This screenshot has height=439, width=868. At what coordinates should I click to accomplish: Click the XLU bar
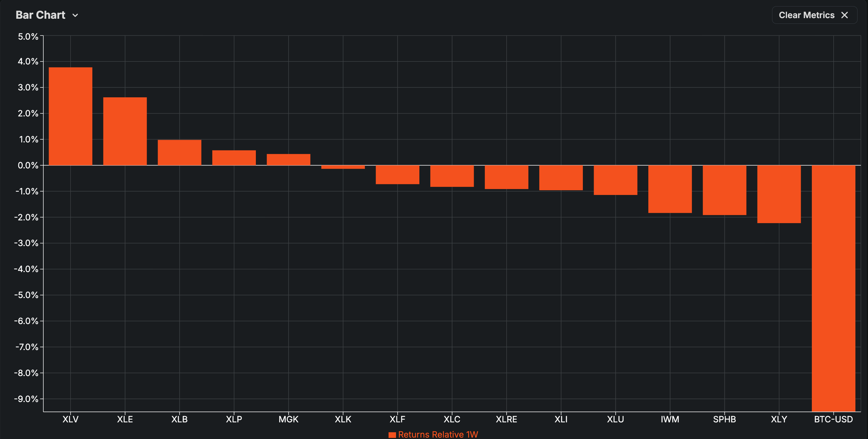(616, 180)
